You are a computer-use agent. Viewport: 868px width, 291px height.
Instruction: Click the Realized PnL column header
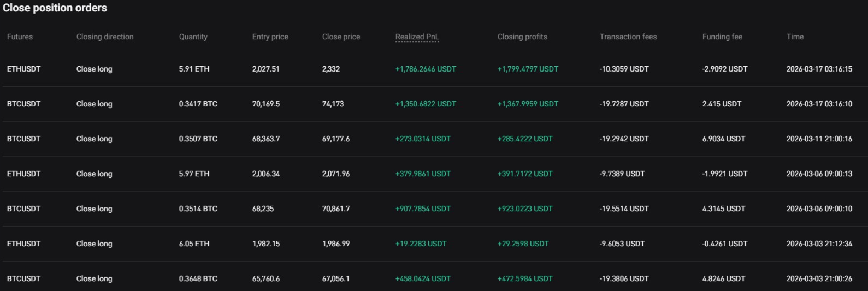coord(417,37)
